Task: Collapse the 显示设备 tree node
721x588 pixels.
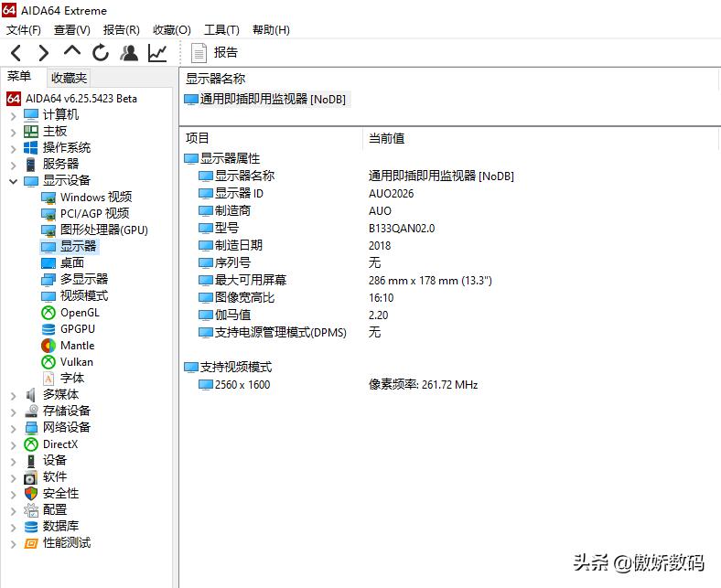Action: pyautogui.click(x=14, y=182)
